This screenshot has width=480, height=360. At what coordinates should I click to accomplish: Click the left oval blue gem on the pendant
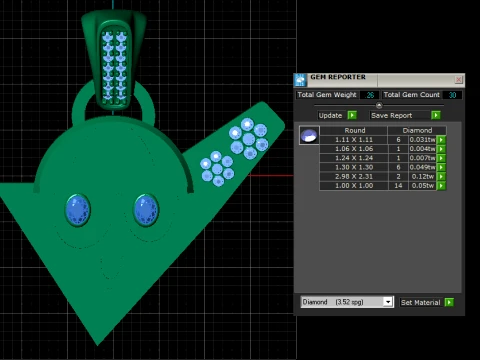[x=78, y=210]
